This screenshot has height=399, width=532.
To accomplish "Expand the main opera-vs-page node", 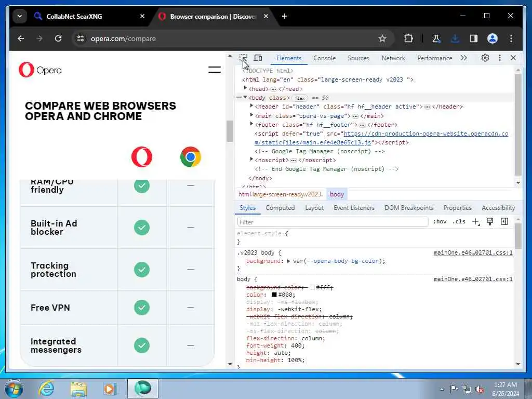I will click(251, 115).
